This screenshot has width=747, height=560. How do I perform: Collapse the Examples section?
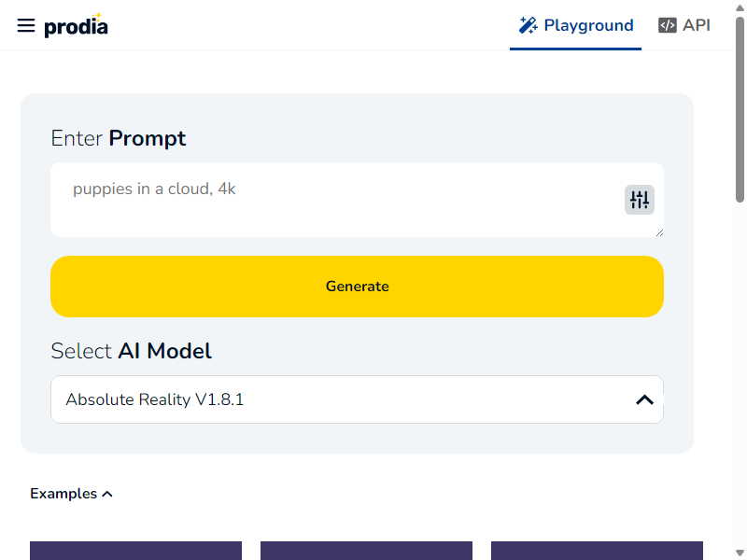(x=71, y=494)
